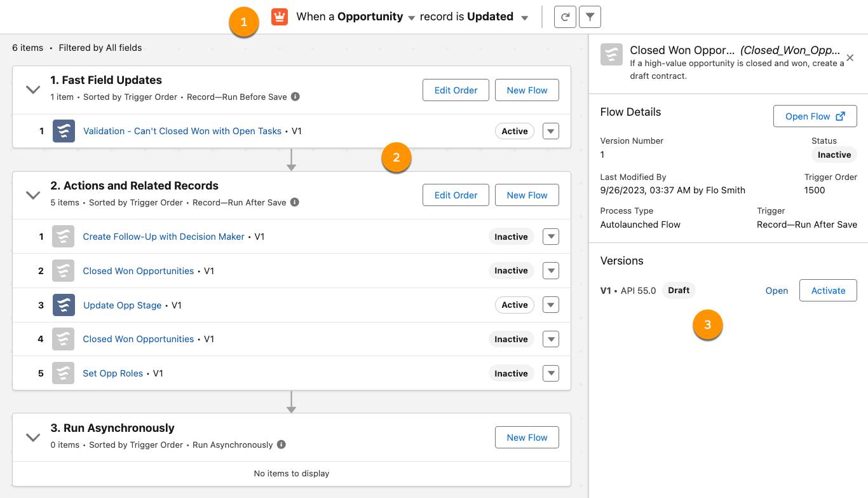Image resolution: width=868 pixels, height=498 pixels.
Task: Click the flow icon in the Closed Won details panel
Action: coord(611,55)
